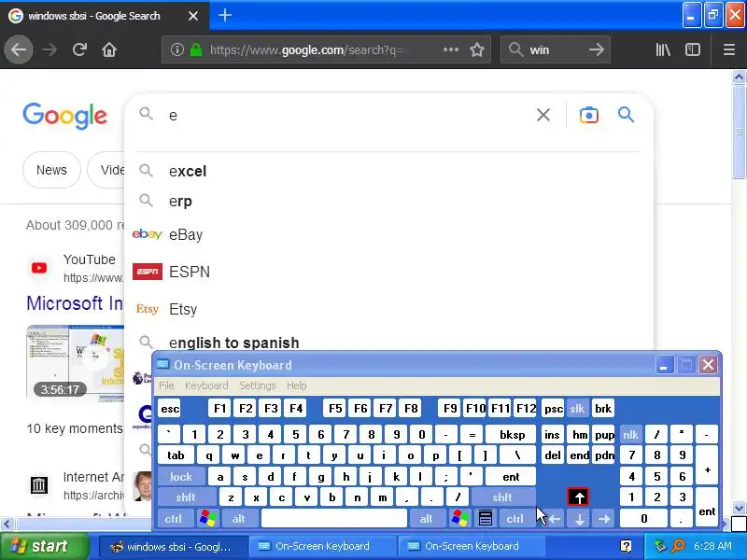Toggle the left ctrl key
Viewport: 747px width, 560px height.
click(x=174, y=518)
